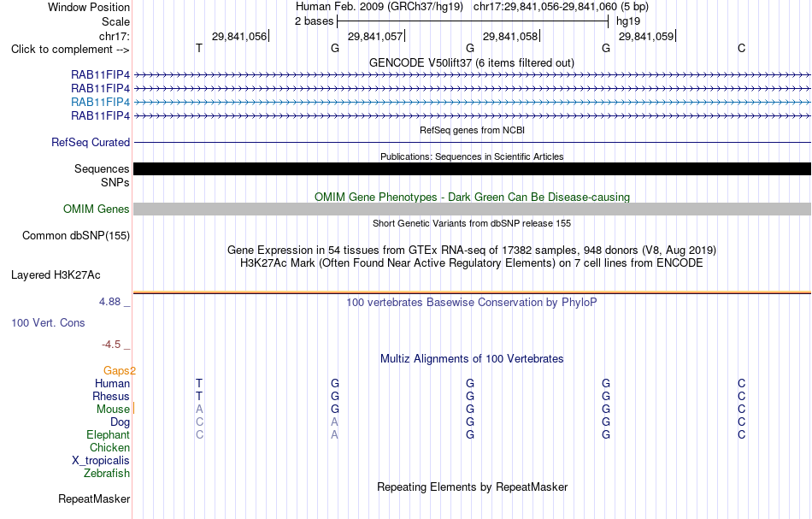812x519 pixels.
Task: Click the hg19 label beside the scale bar
Action: (628, 21)
